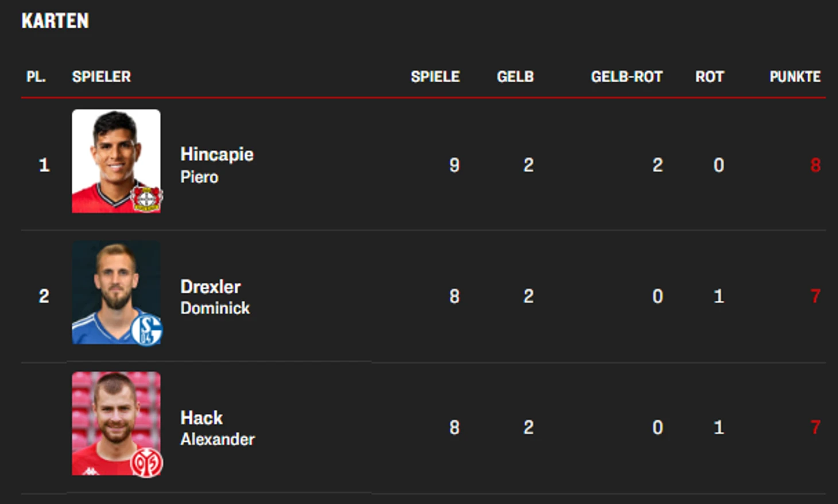Viewport: 838px width, 504px height.
Task: Click Hincapie's red points value 8
Action: [x=815, y=165]
